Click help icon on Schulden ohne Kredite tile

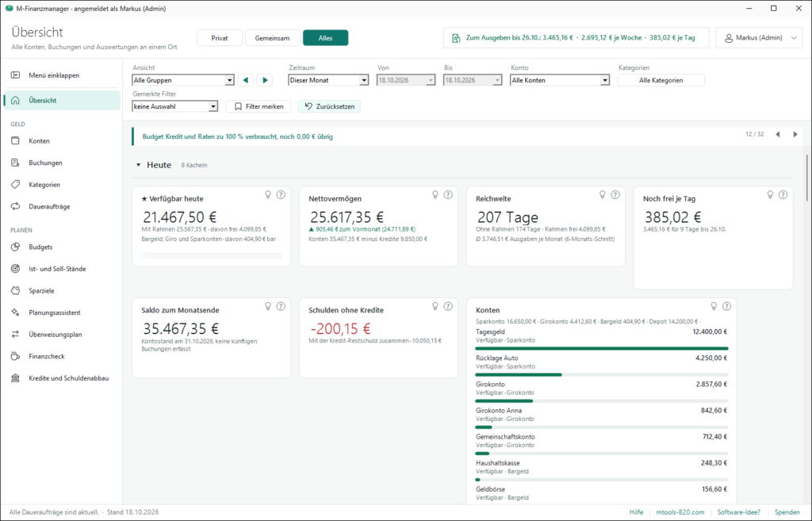coord(448,306)
